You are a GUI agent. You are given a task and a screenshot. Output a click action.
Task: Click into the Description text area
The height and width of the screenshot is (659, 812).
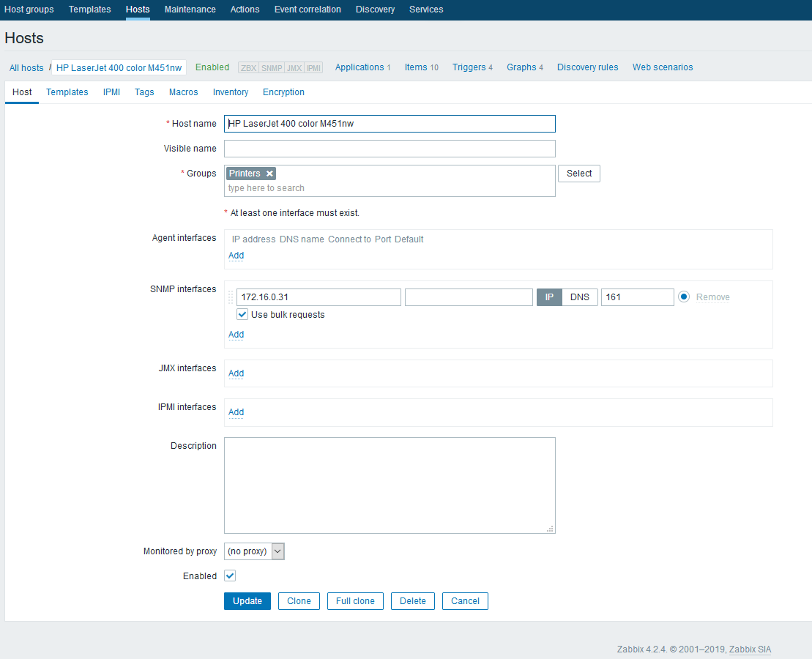coord(390,485)
